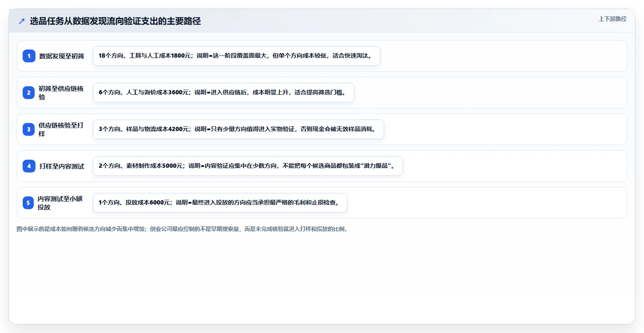Click the 打样至内容测试 step label

pos(62,166)
